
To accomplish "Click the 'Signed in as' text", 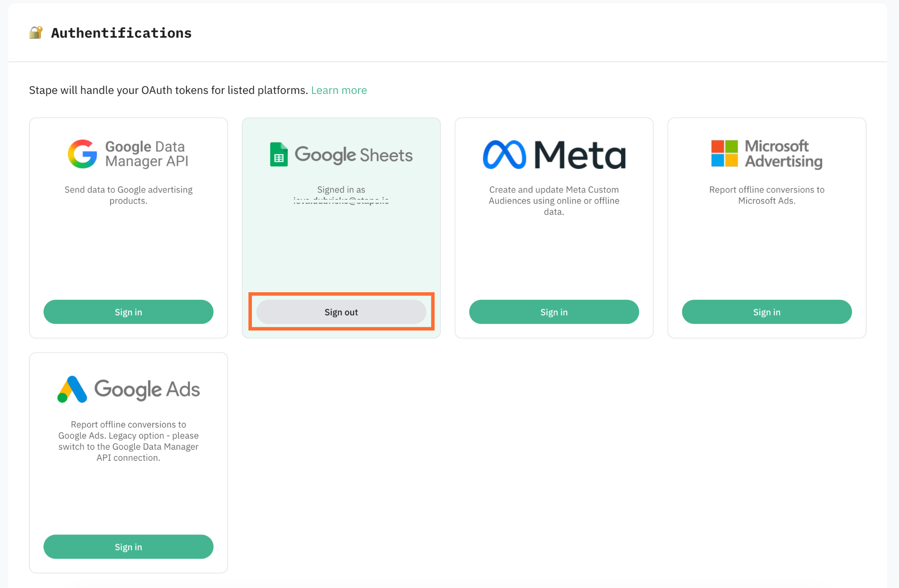I will point(341,190).
